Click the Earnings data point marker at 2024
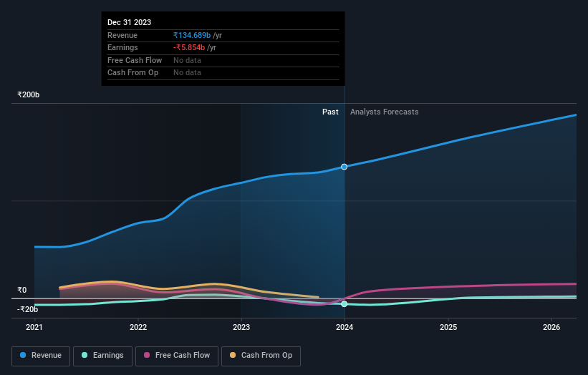The height and width of the screenshot is (375, 588). (344, 304)
